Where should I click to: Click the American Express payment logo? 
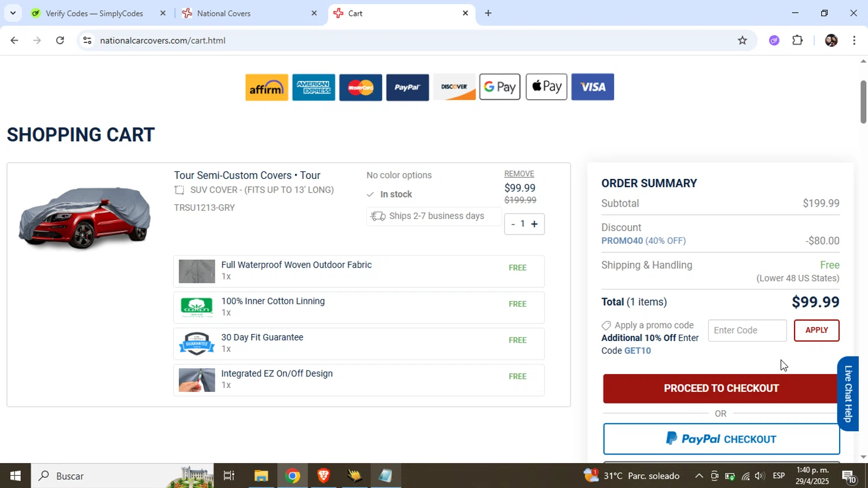(x=314, y=87)
